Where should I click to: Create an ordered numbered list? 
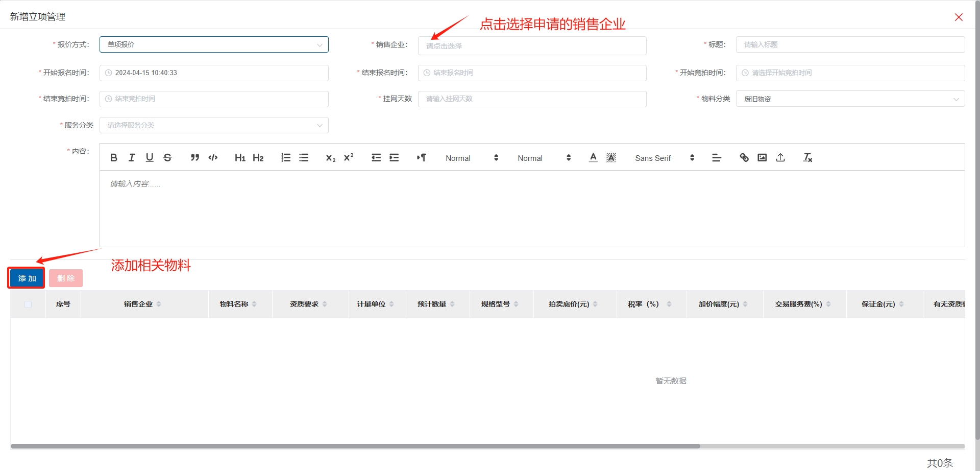[x=286, y=158]
